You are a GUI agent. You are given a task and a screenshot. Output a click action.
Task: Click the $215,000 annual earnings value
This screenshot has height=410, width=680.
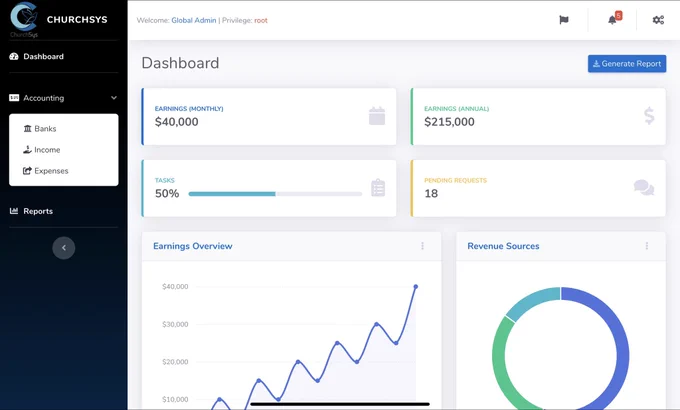tap(449, 122)
